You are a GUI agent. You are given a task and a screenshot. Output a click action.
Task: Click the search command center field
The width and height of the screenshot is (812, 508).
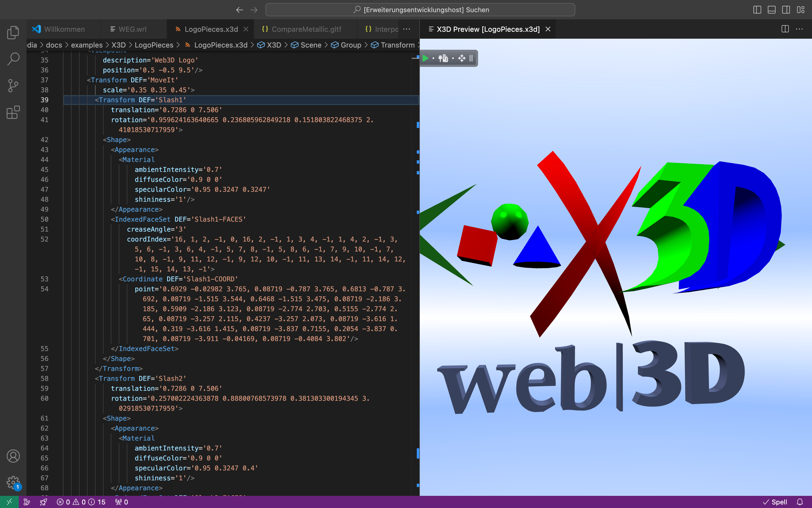click(x=420, y=10)
